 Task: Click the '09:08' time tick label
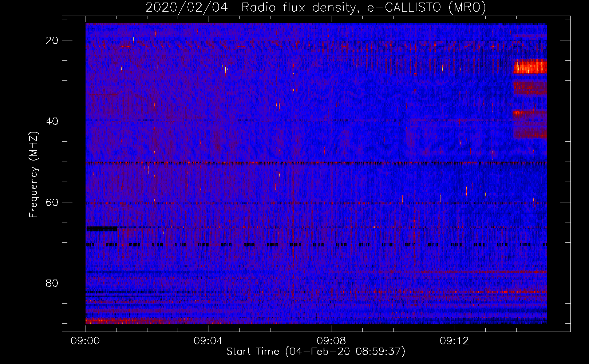coord(331,341)
